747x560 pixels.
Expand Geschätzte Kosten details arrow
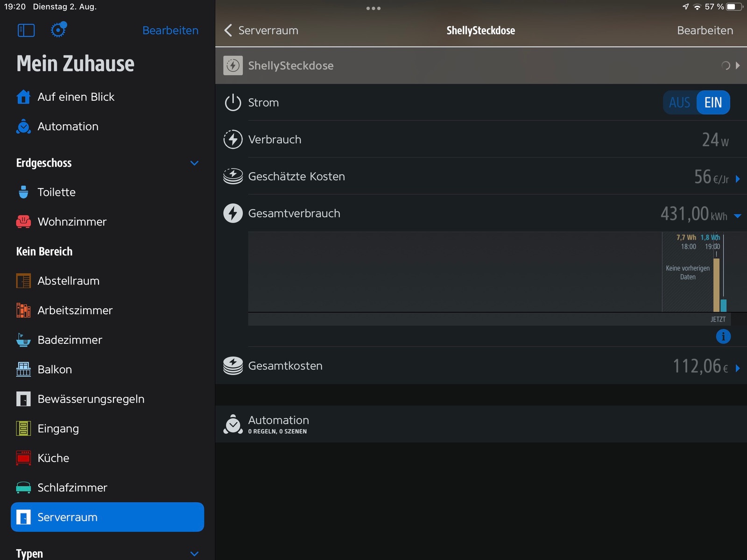[x=738, y=179]
